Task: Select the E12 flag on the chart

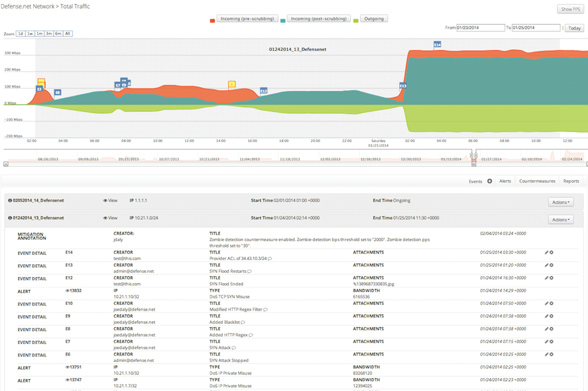Action: click(x=264, y=91)
